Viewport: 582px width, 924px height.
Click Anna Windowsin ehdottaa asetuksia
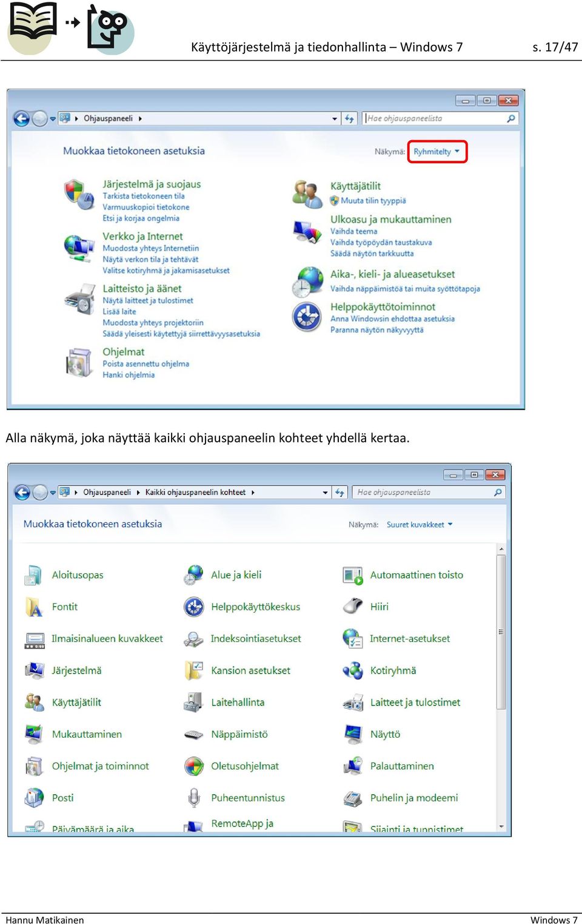(x=392, y=319)
